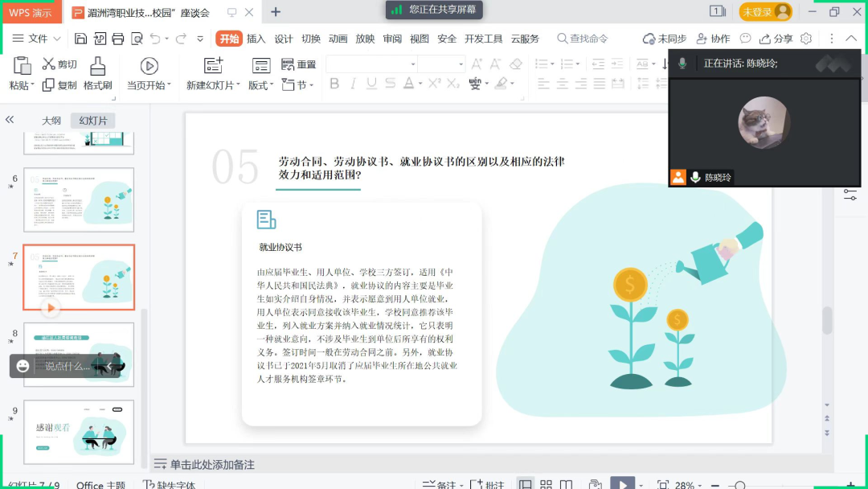868x489 pixels.
Task: Expand the numbered list dropdown arrow
Action: click(578, 64)
